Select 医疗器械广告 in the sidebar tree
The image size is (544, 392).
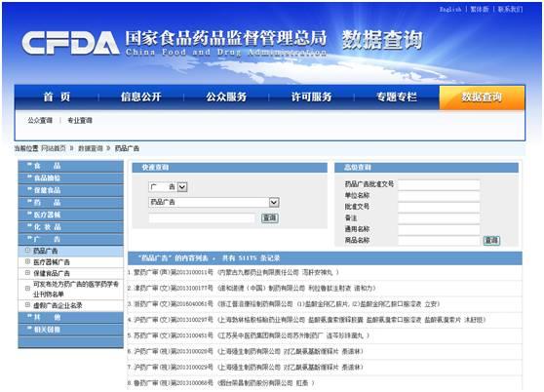point(52,262)
